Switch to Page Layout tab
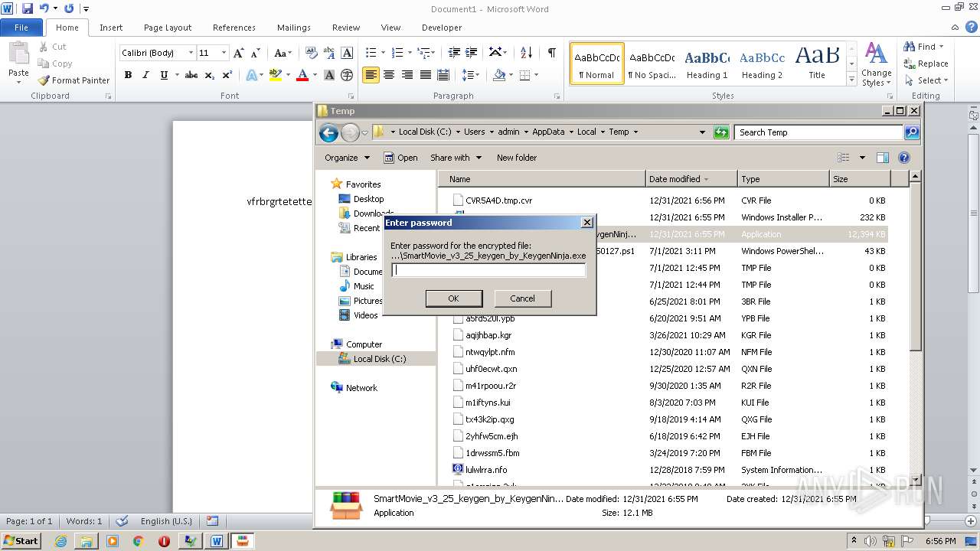The height and width of the screenshot is (551, 980). pyautogui.click(x=168, y=28)
